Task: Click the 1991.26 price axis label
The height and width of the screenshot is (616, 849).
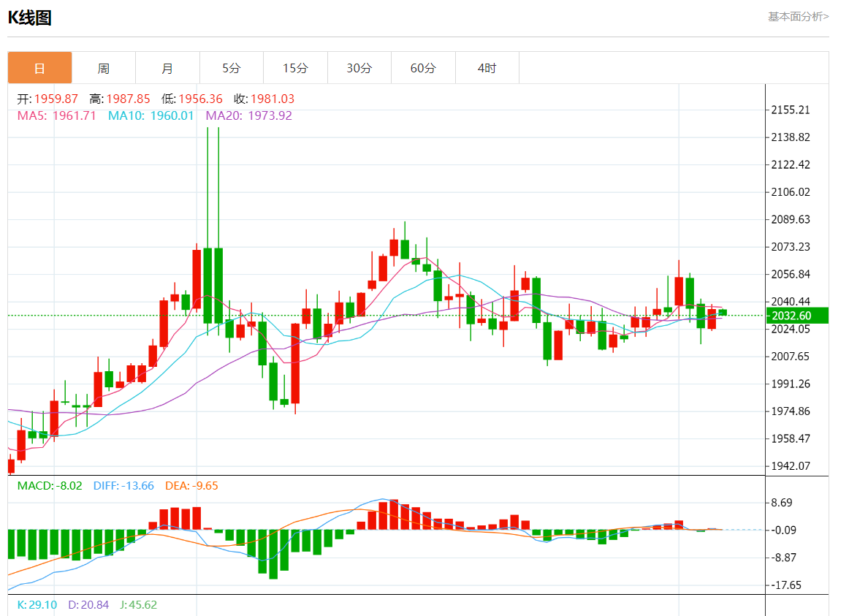Action: point(791,384)
